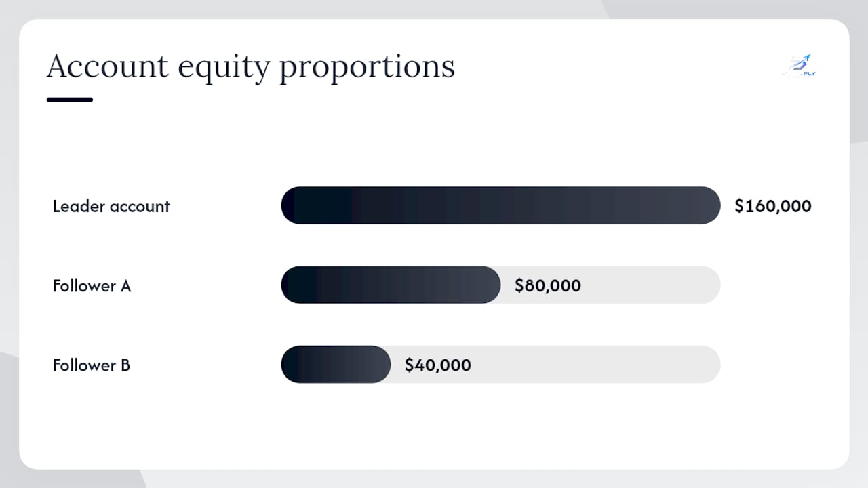Click the blue airplane graphic in logo

(x=807, y=57)
